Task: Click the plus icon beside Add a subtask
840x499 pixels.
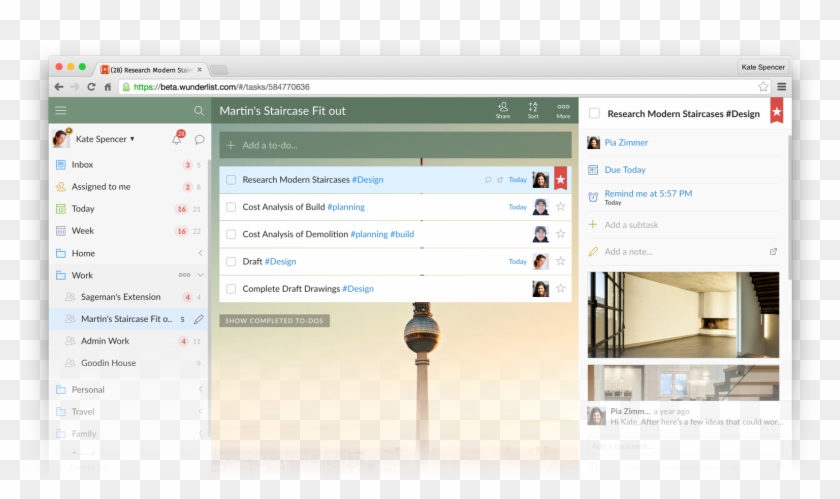Action: tap(592, 225)
